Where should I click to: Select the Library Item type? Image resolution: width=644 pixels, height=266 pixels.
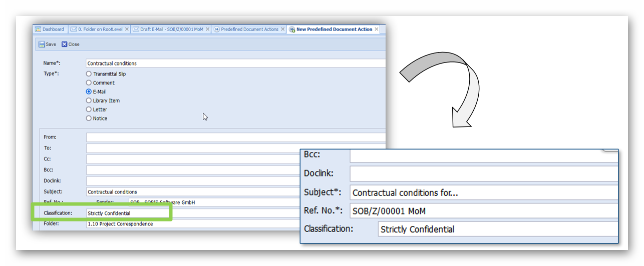(89, 100)
